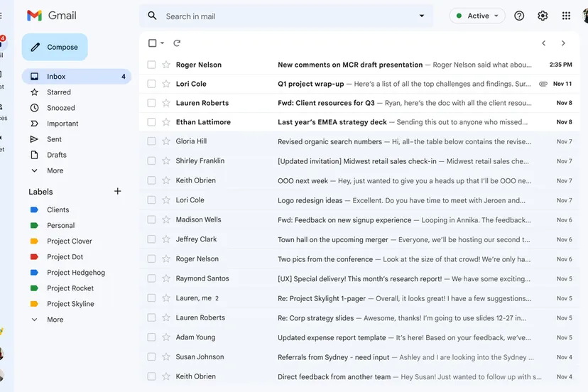Click the green Personal label color tag

tap(34, 226)
